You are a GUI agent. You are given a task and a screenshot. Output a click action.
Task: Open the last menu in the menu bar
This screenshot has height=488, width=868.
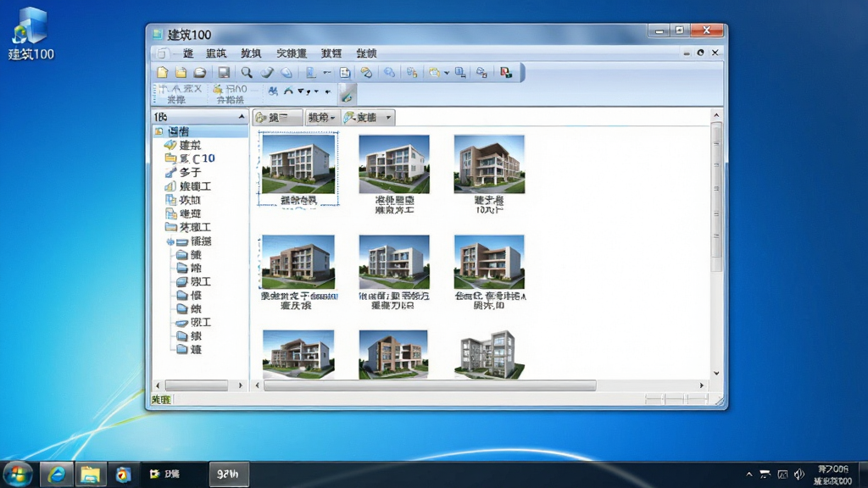pos(366,53)
